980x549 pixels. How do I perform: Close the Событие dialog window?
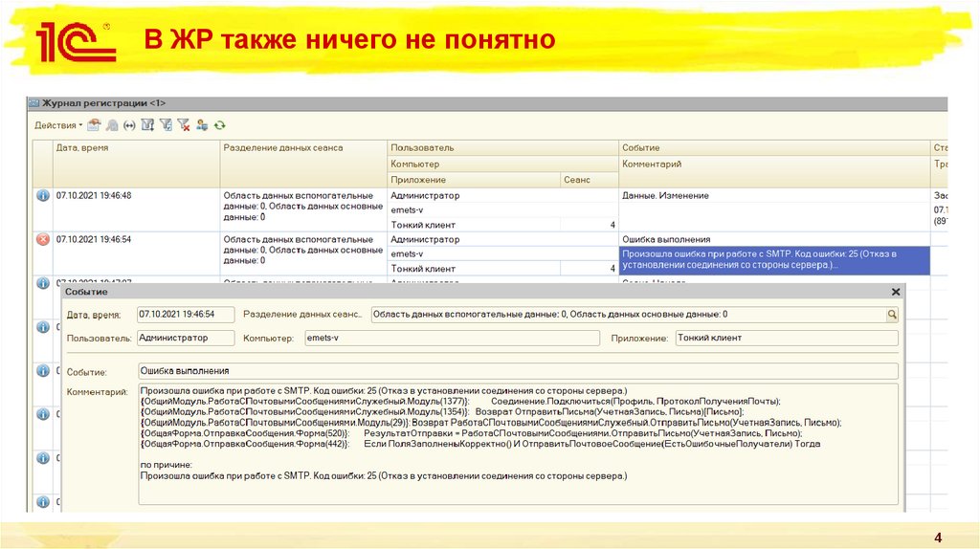(x=896, y=292)
